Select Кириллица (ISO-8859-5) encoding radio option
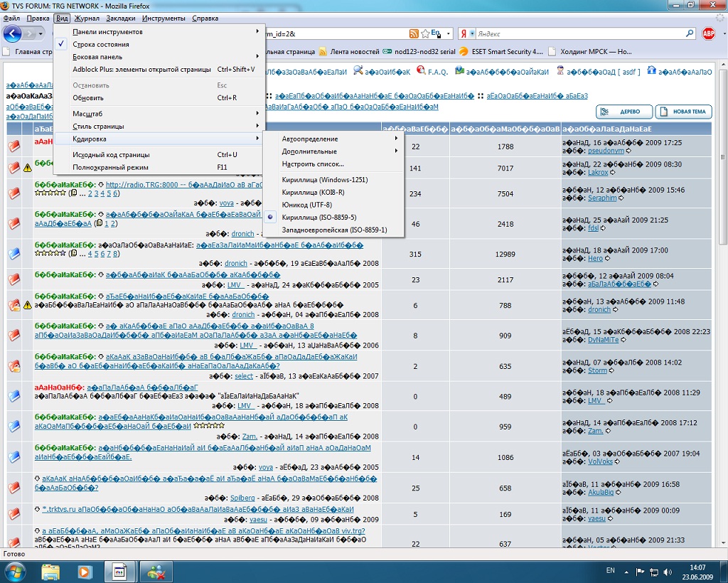 [x=318, y=217]
